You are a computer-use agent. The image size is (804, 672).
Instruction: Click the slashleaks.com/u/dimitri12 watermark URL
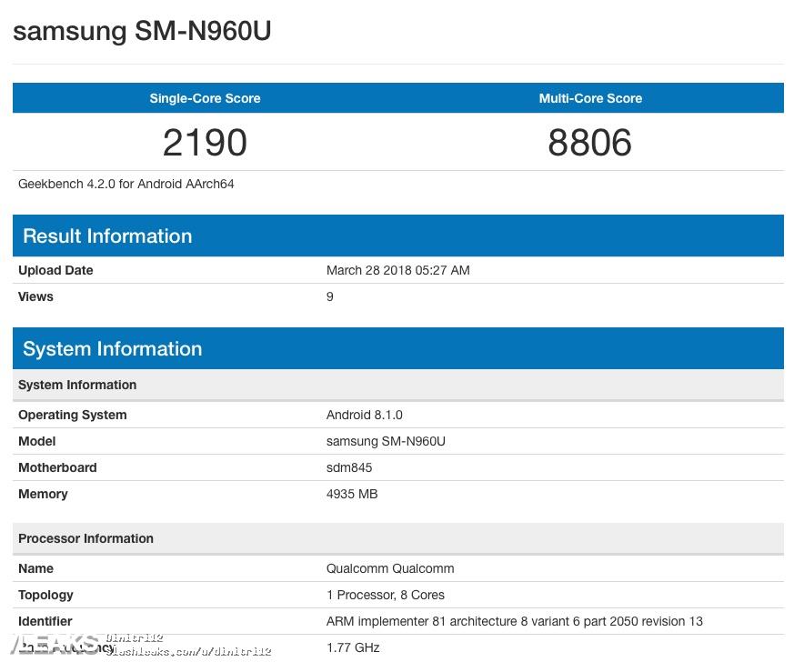(x=188, y=652)
